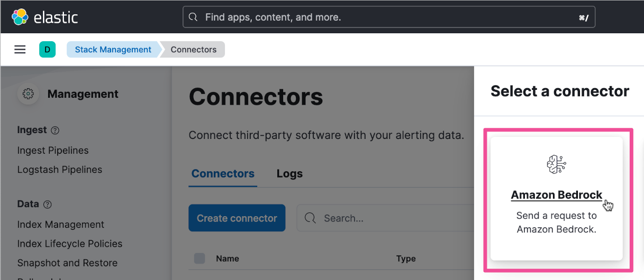This screenshot has width=644, height=280.
Task: Click the Elastic logo icon
Action: coord(20,17)
